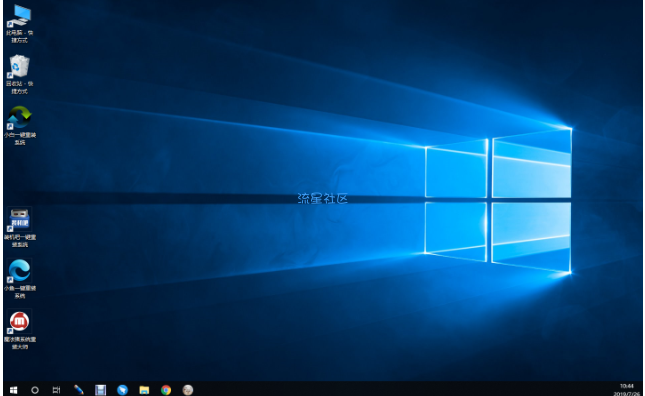This screenshot has height=396, width=645.
Task: Open the This PC desktop shortcut
Action: (19, 24)
